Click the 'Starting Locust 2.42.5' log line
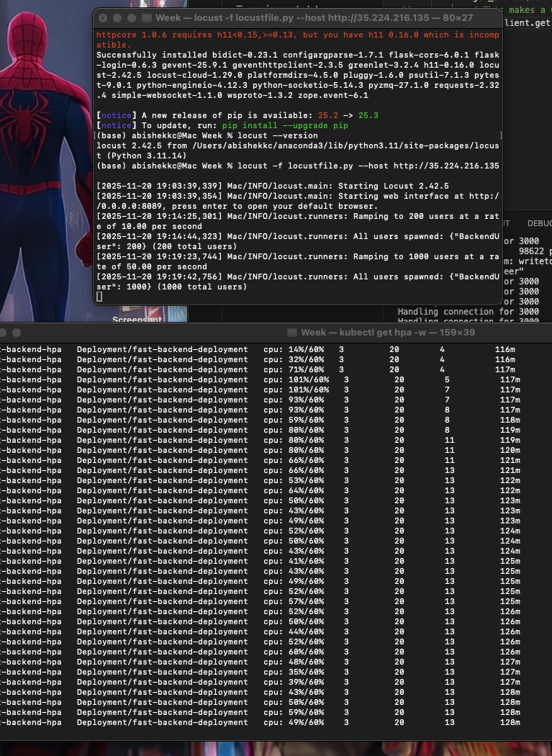Viewport: 552px width, 756px height. pos(273,186)
